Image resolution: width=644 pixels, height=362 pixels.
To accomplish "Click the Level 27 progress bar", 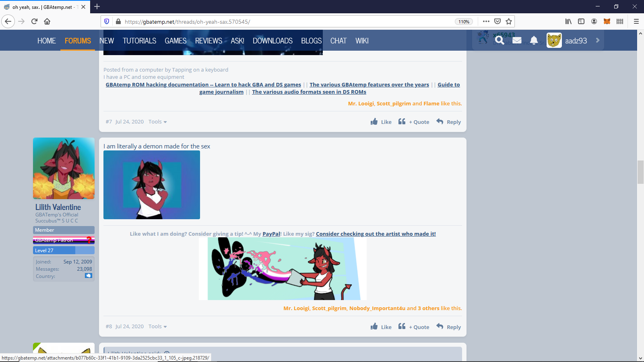I will tap(64, 250).
